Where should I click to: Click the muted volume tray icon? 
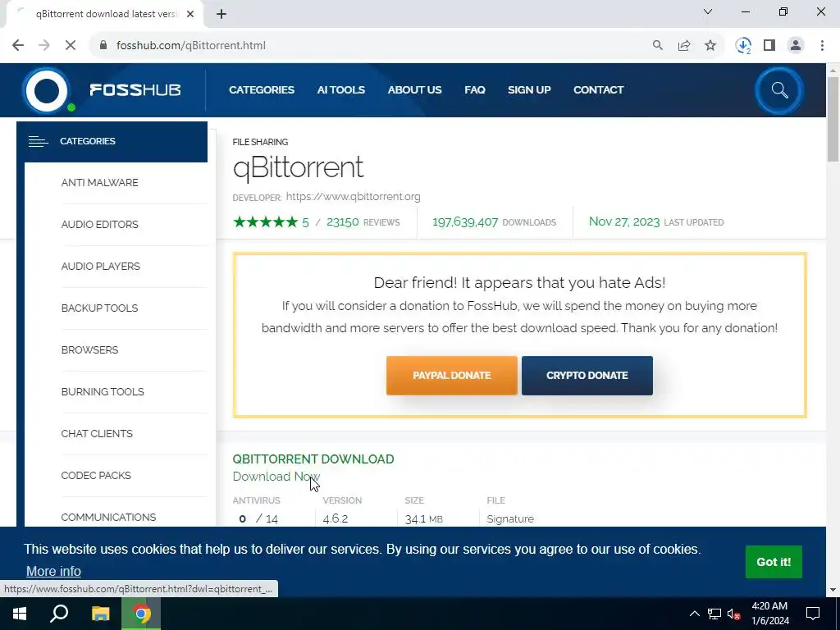733,614
